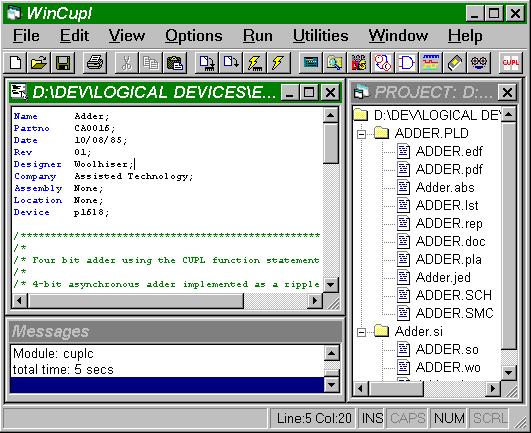Image resolution: width=531 pixels, height=433 pixels.
Task: Select Adder.jed in project tree
Action: click(443, 277)
